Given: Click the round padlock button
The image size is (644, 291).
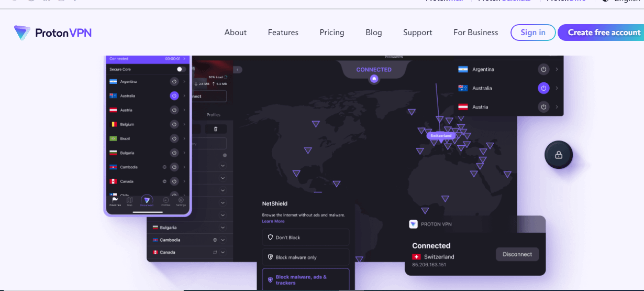Looking at the screenshot, I should pos(558,155).
